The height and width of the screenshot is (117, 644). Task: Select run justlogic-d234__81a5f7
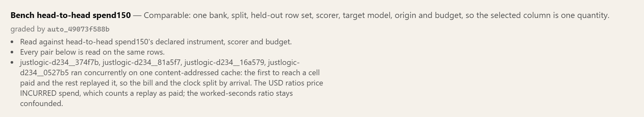tap(142, 62)
